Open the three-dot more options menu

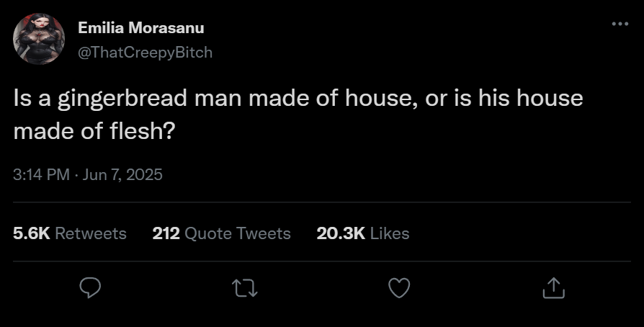click(x=620, y=24)
